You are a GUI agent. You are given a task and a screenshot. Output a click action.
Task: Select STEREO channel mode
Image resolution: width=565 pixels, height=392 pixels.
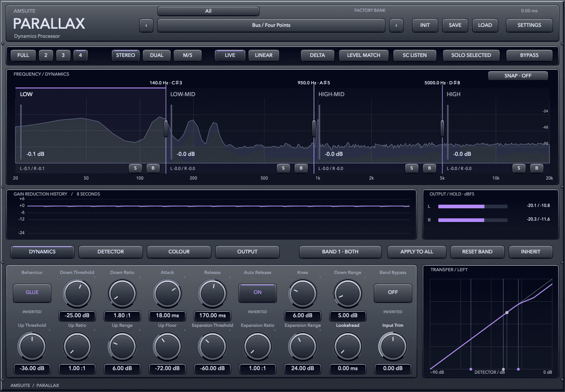point(126,56)
